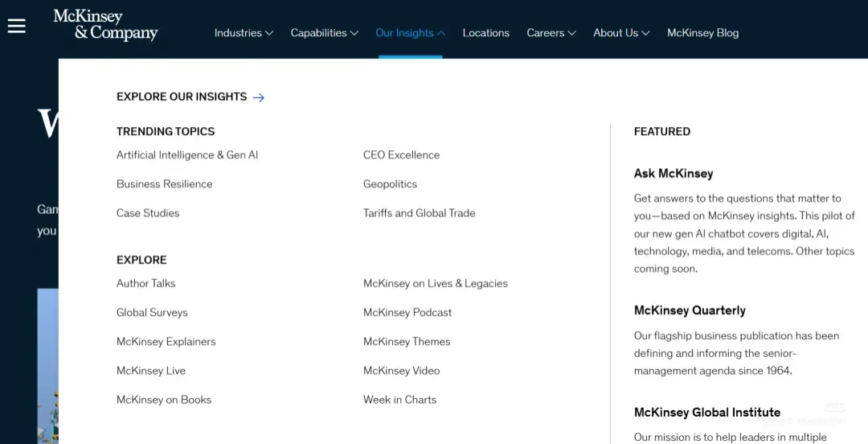The width and height of the screenshot is (868, 444).
Task: Collapse the Our Insights menu
Action: [410, 33]
